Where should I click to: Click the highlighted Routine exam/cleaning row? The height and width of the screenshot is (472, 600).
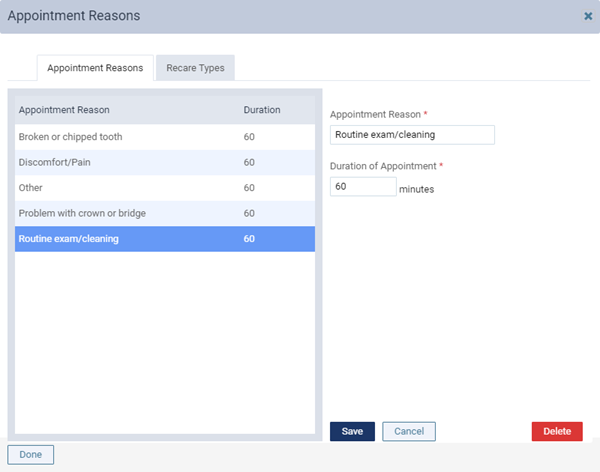[x=165, y=239]
